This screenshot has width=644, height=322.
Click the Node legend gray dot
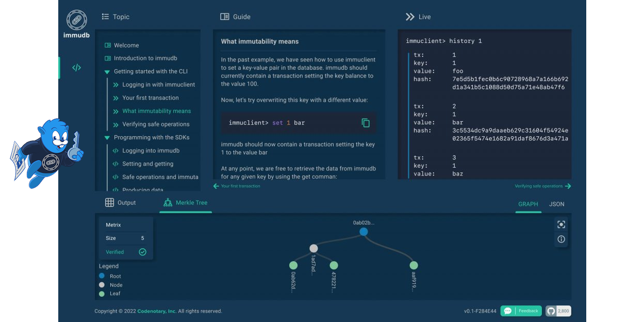[x=102, y=285]
